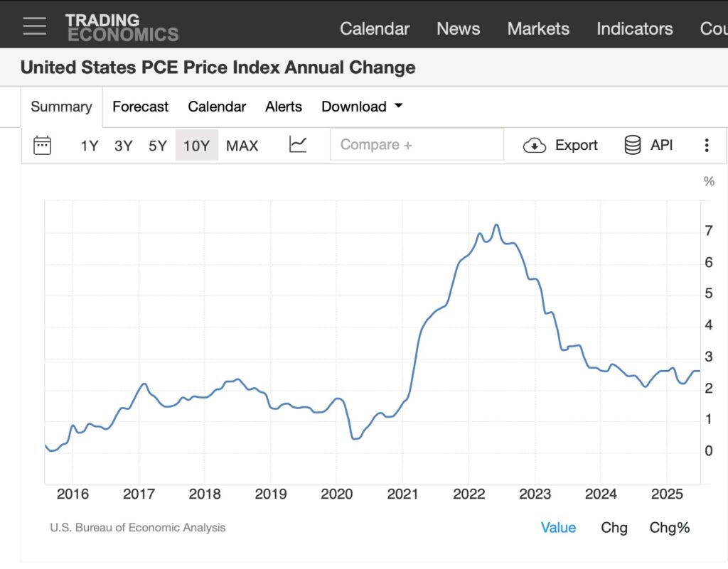728x569 pixels.
Task: Show Chg% values below the chart
Action: [x=669, y=527]
